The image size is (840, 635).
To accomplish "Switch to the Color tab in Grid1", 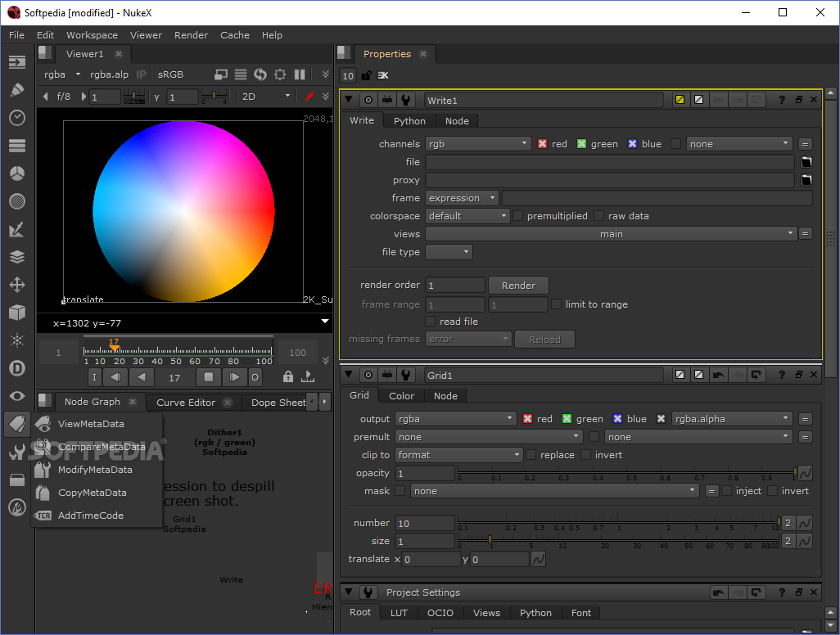I will (401, 396).
